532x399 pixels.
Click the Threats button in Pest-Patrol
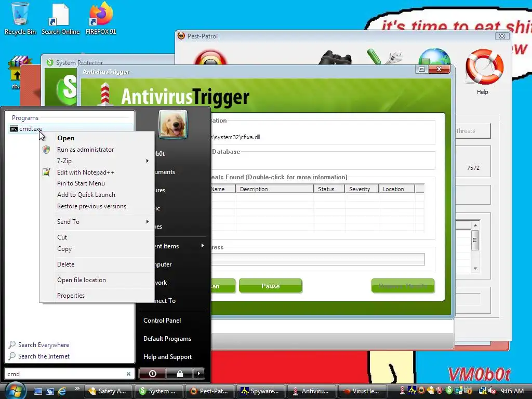pos(472,130)
